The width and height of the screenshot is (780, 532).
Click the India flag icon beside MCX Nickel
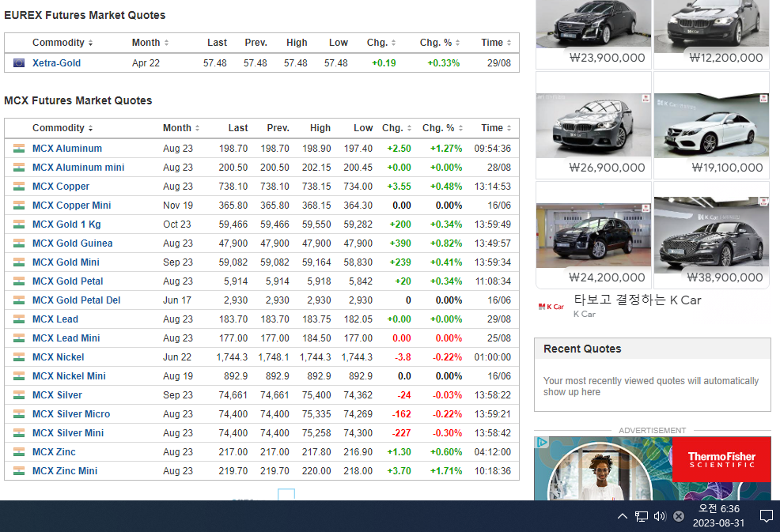coord(19,357)
